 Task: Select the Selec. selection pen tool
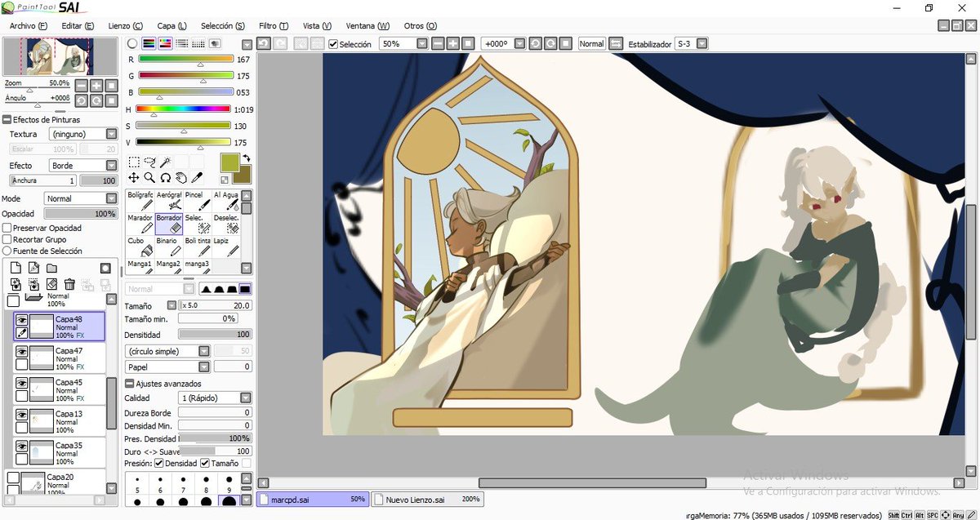tap(197, 223)
